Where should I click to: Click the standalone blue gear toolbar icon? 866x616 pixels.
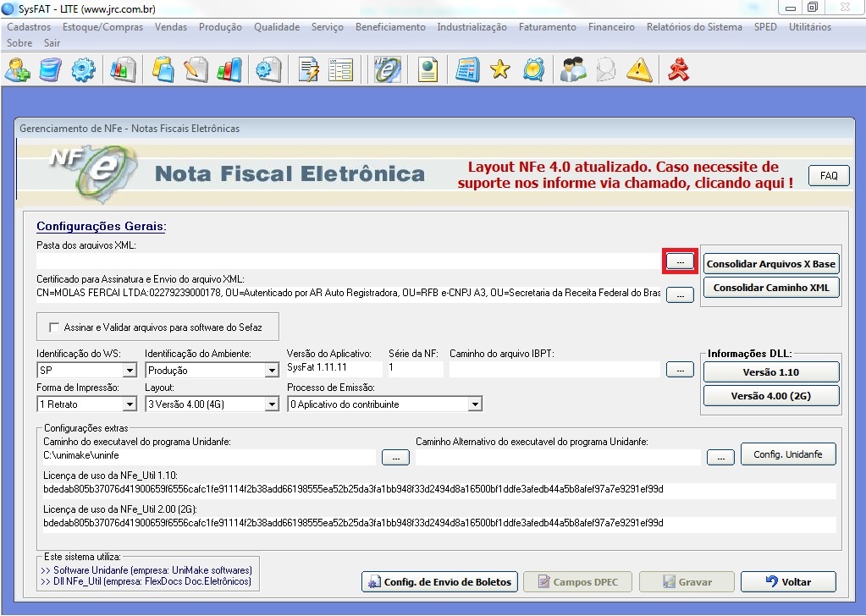point(84,70)
